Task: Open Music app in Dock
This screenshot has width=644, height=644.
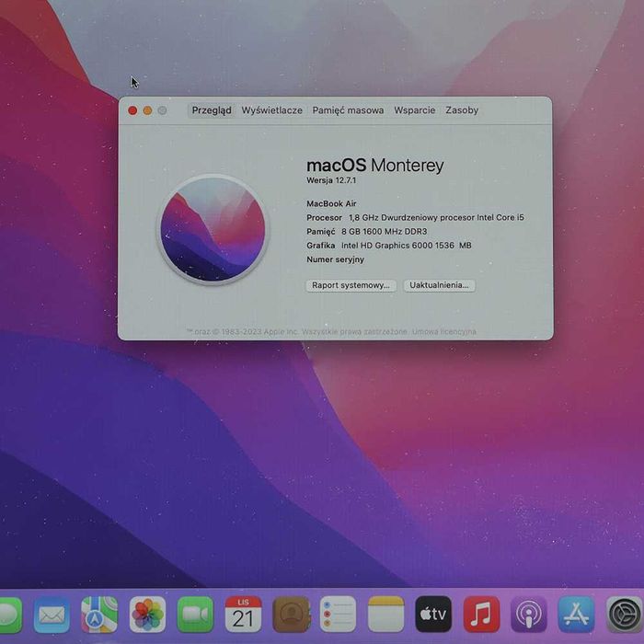Action: point(481,615)
